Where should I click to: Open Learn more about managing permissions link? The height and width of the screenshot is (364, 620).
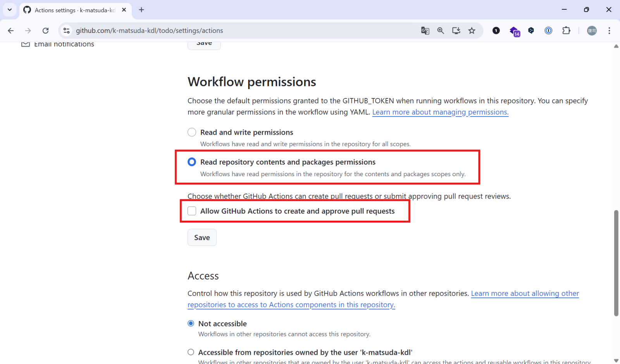440,112
